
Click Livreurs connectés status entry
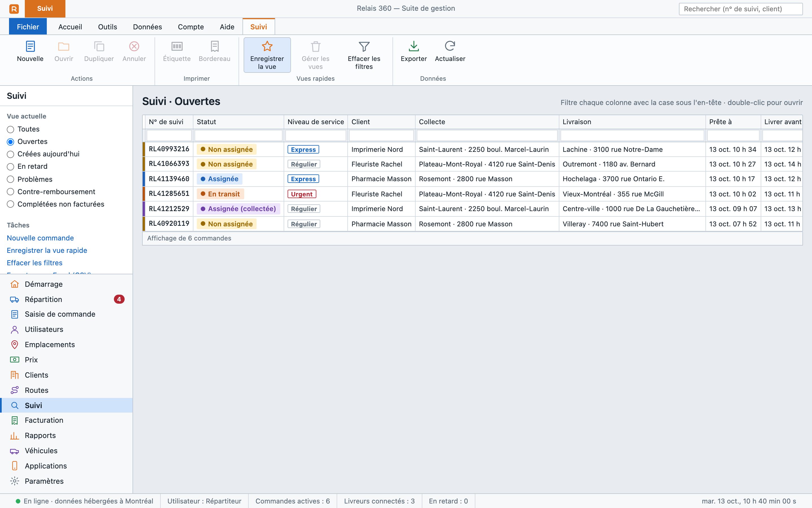[379, 501]
